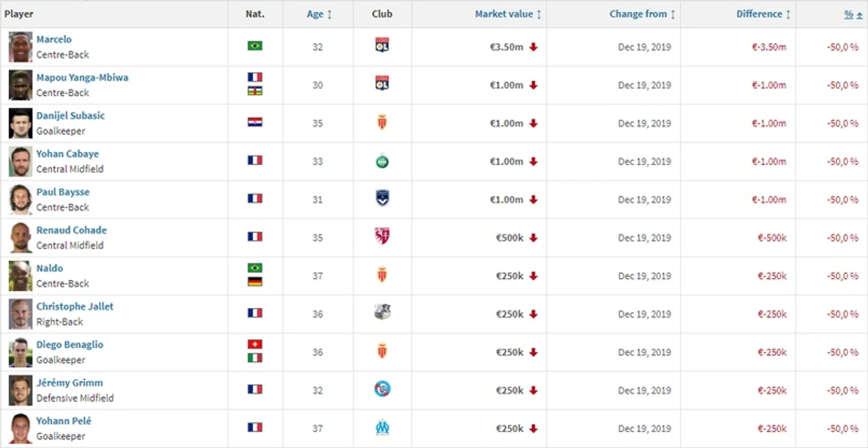868x448 pixels.
Task: Click Saint-Étienne crest next to Yohan Cabaye
Action: click(x=382, y=161)
